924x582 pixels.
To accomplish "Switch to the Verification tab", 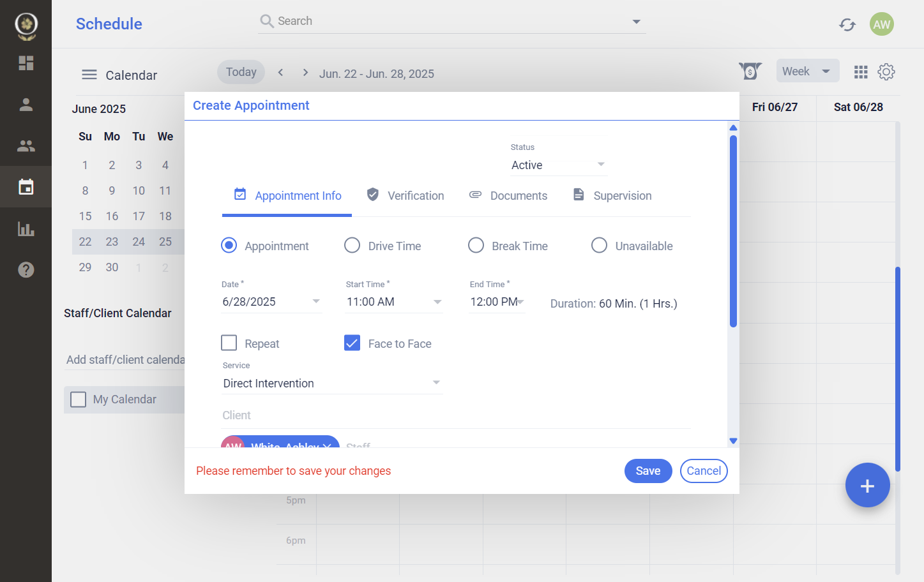I will point(405,196).
